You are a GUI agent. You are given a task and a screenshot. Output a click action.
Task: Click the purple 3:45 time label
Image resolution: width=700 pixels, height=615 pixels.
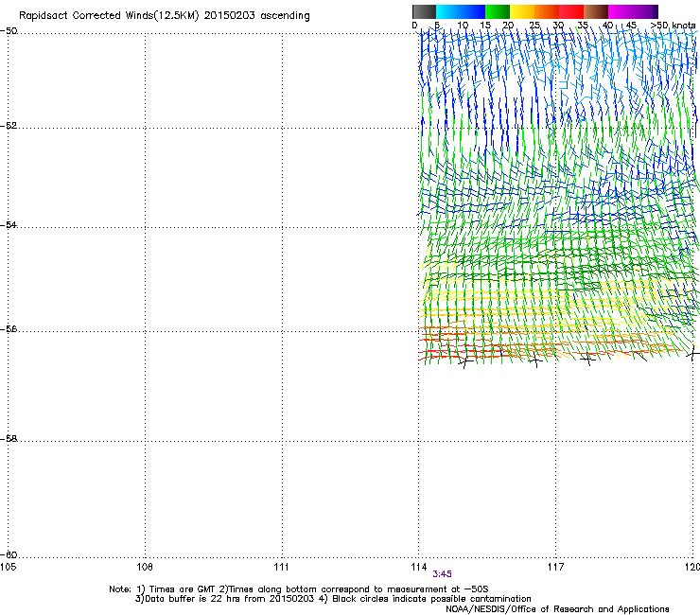point(442,574)
